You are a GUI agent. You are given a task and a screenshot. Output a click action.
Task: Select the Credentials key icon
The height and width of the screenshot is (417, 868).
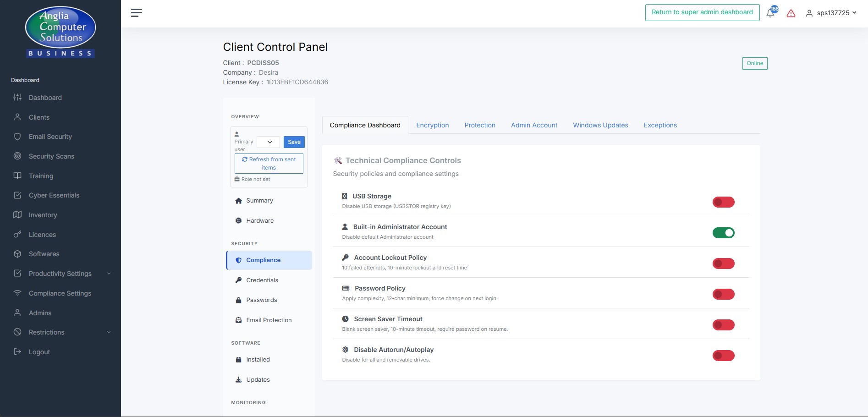pyautogui.click(x=238, y=280)
